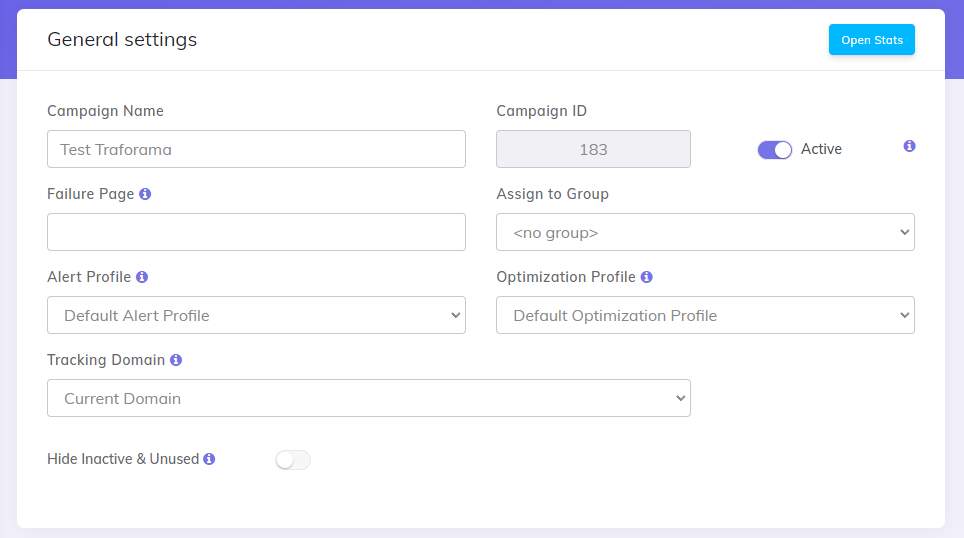Click the Optimization Profile label text
The width and height of the screenshot is (964, 538).
click(566, 277)
